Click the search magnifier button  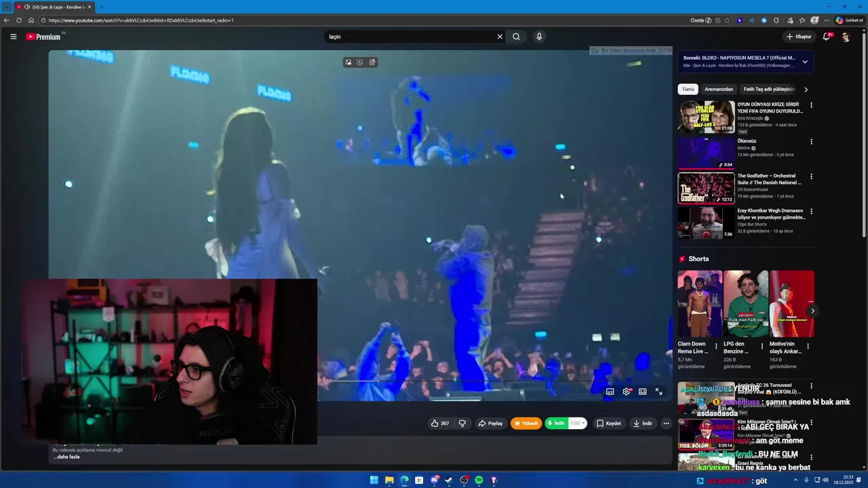[x=516, y=37]
